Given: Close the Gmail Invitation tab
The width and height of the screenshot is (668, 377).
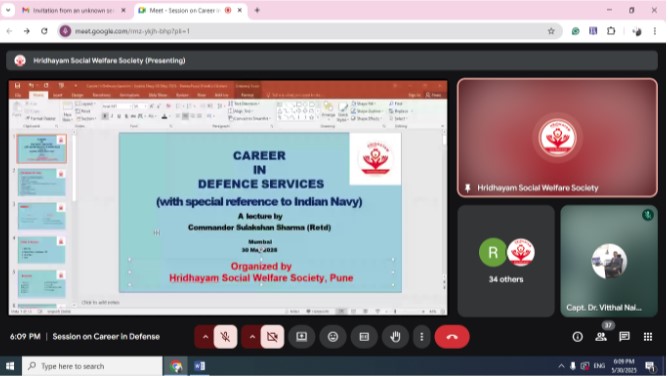Looking at the screenshot, I should click(123, 10).
